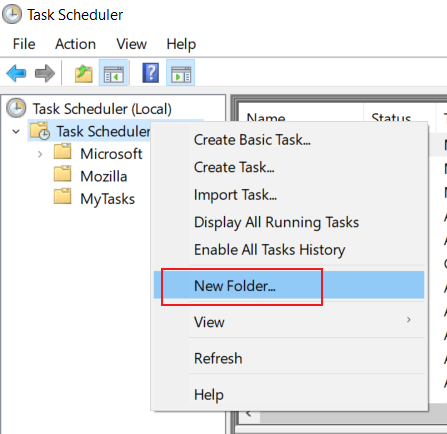The width and height of the screenshot is (447, 434).
Task: Select the MyTasks folder label in tree
Action: click(107, 199)
